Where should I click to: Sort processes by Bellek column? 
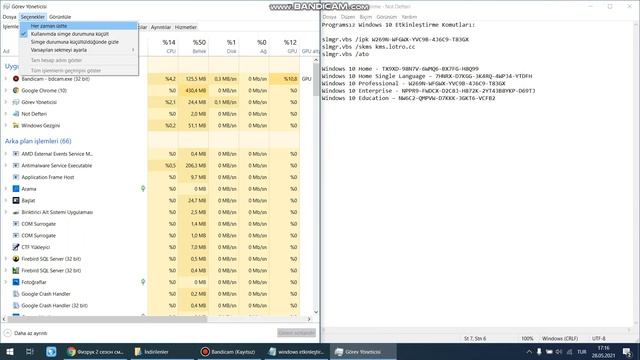point(193,46)
